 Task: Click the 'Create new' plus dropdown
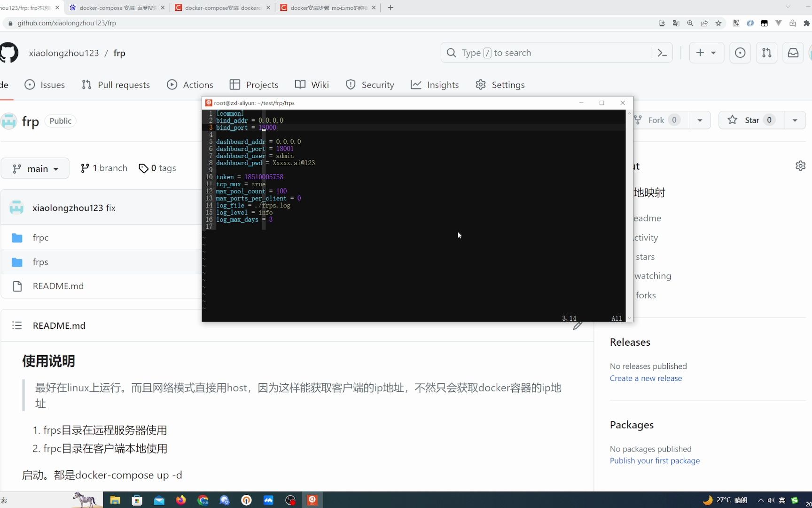(706, 53)
